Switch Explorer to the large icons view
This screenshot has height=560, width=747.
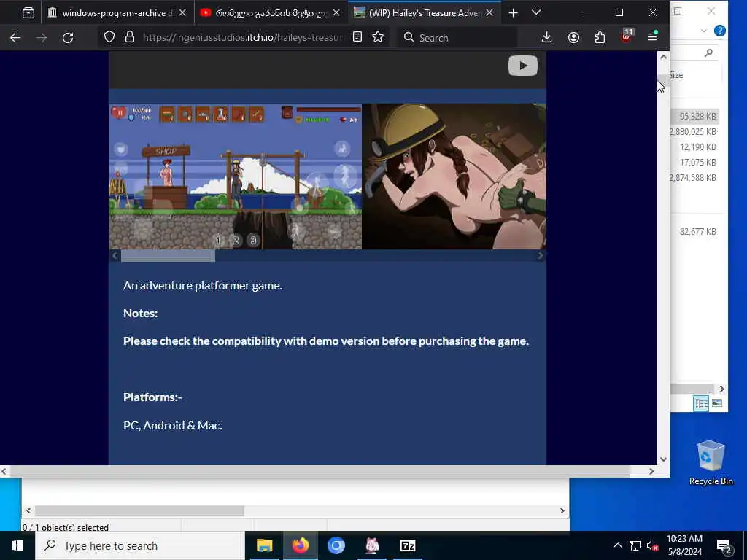click(x=717, y=403)
